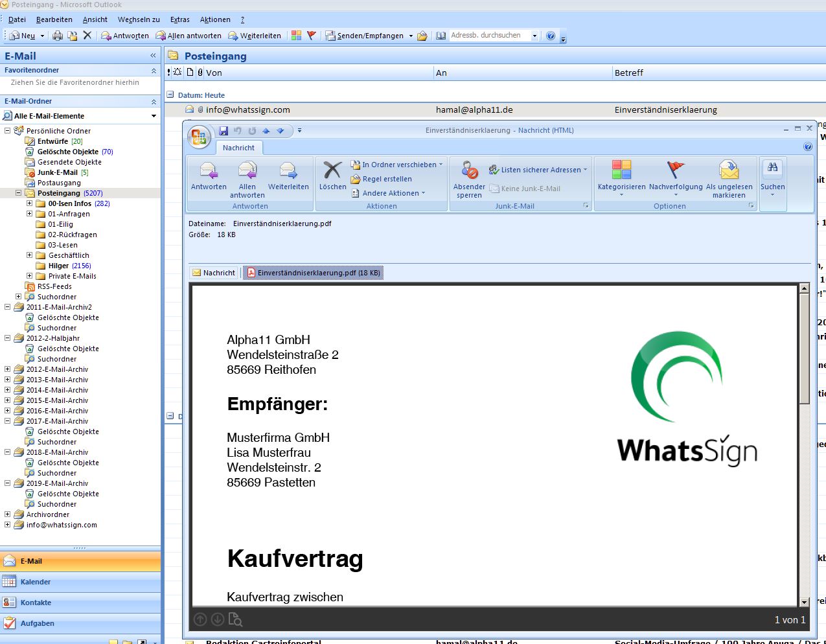This screenshot has height=644, width=826.
Task: Click the Delete X icon in main toolbar
Action: click(87, 36)
